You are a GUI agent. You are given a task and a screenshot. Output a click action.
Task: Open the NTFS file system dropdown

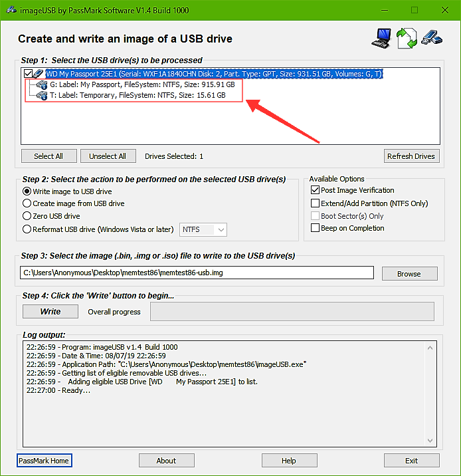(x=203, y=229)
